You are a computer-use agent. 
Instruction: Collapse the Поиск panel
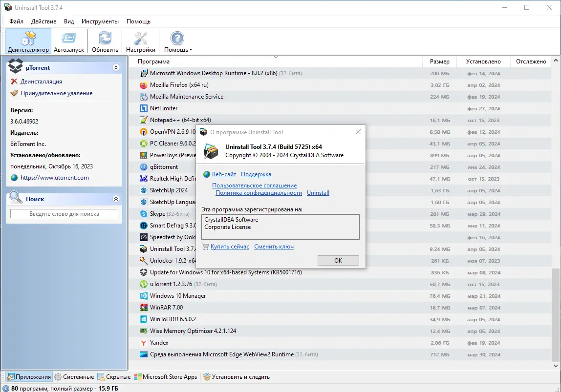pyautogui.click(x=116, y=199)
